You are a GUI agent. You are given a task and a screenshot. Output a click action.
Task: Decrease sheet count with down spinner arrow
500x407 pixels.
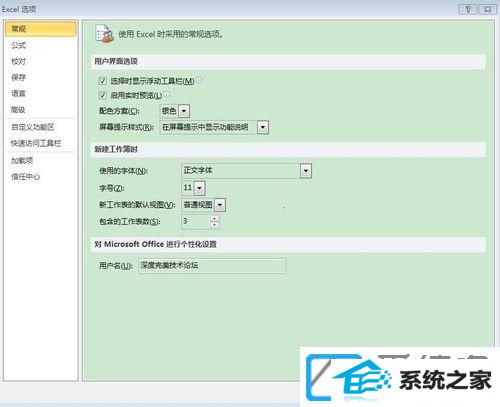(x=215, y=225)
